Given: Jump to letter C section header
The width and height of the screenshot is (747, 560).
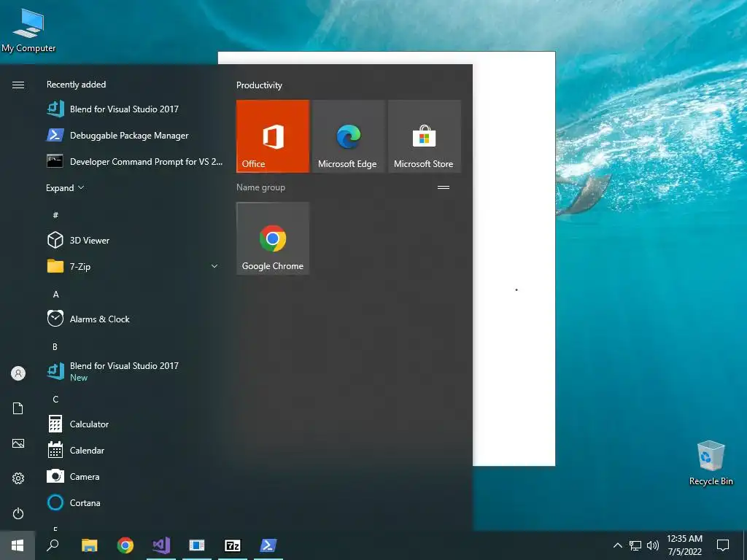Looking at the screenshot, I should pos(55,399).
